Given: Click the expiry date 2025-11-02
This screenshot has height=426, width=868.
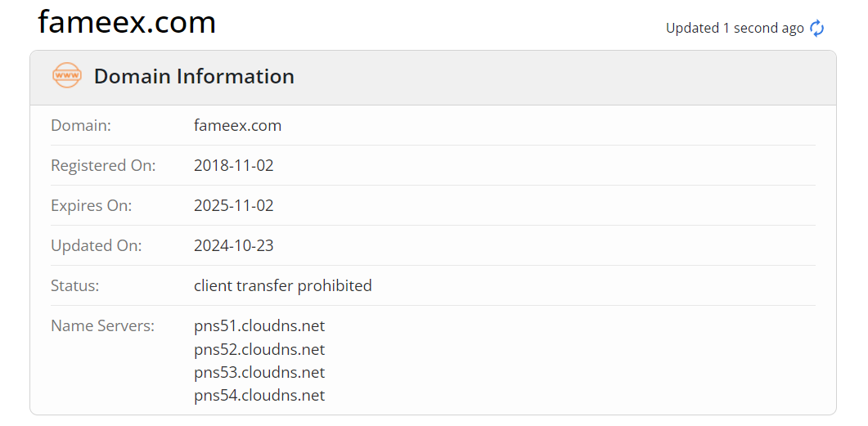Looking at the screenshot, I should (x=233, y=206).
